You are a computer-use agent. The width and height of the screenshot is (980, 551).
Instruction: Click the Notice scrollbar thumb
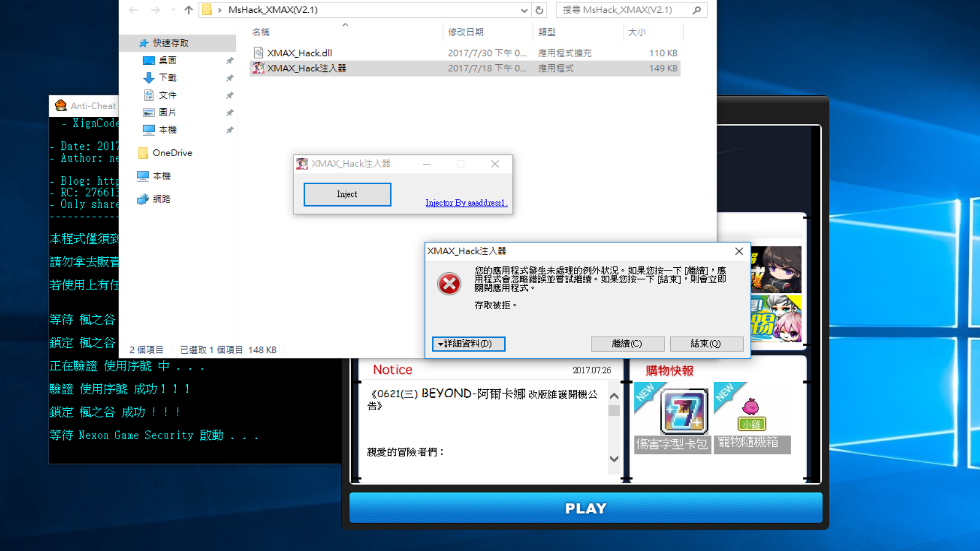coord(614,410)
